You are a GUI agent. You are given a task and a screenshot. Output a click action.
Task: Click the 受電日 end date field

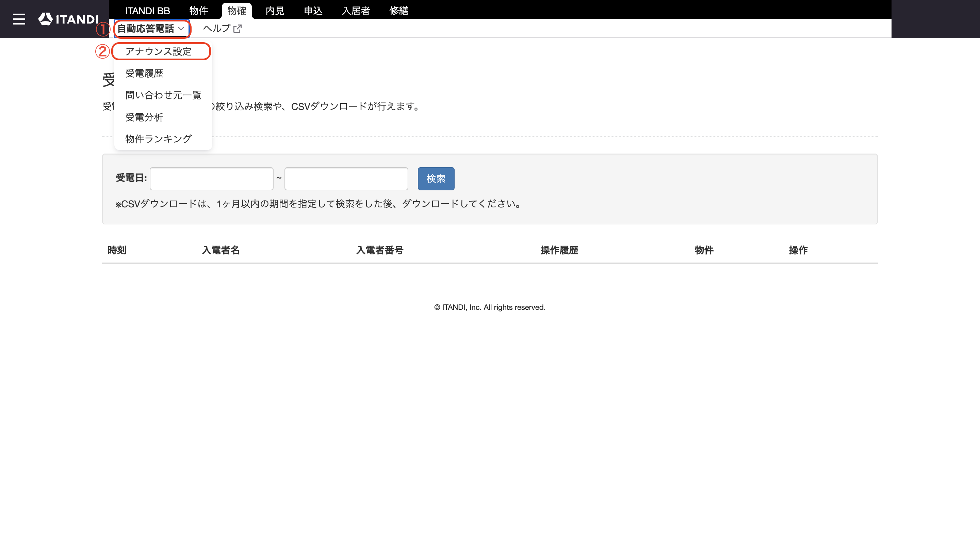tap(346, 178)
